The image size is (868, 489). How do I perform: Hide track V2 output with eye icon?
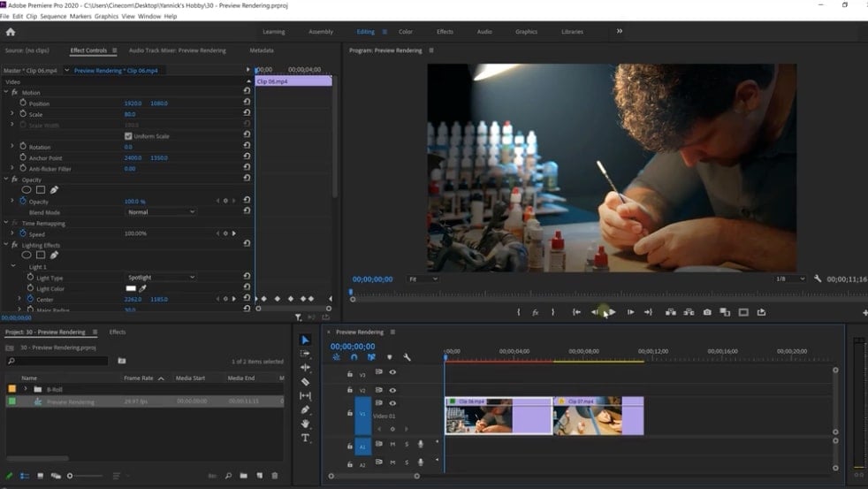point(392,390)
